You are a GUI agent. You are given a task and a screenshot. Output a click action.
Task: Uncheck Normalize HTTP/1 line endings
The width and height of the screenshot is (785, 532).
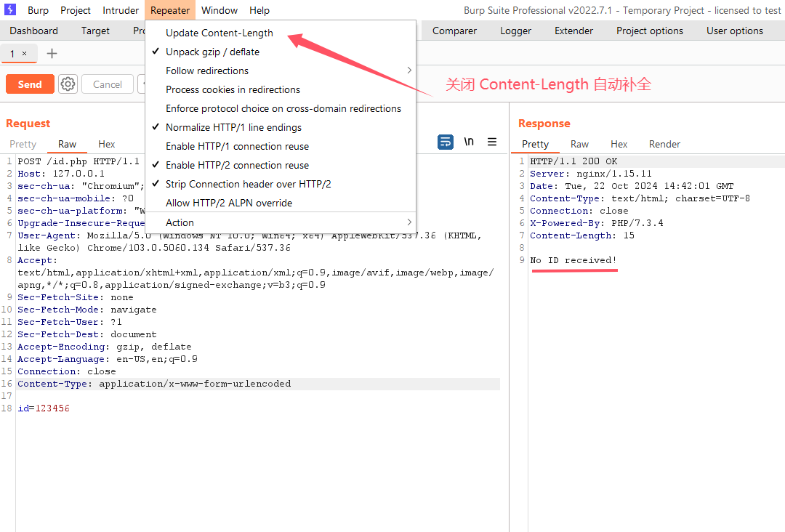(x=233, y=128)
